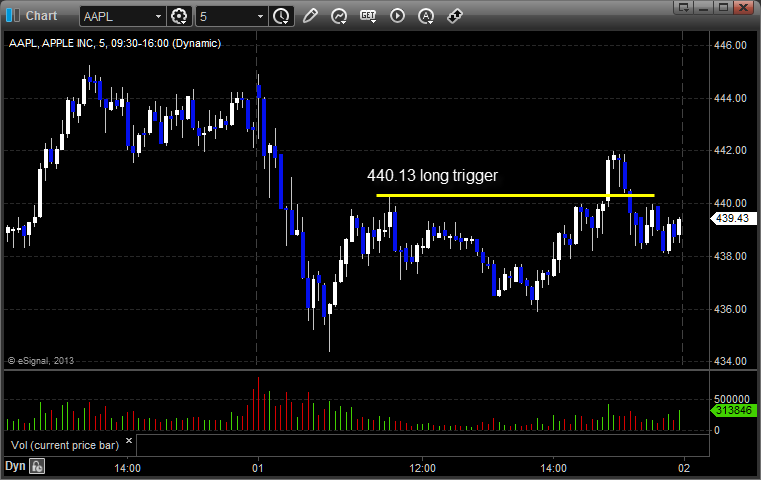
Task: Click the 12:00 time axis label
Action: [422, 468]
